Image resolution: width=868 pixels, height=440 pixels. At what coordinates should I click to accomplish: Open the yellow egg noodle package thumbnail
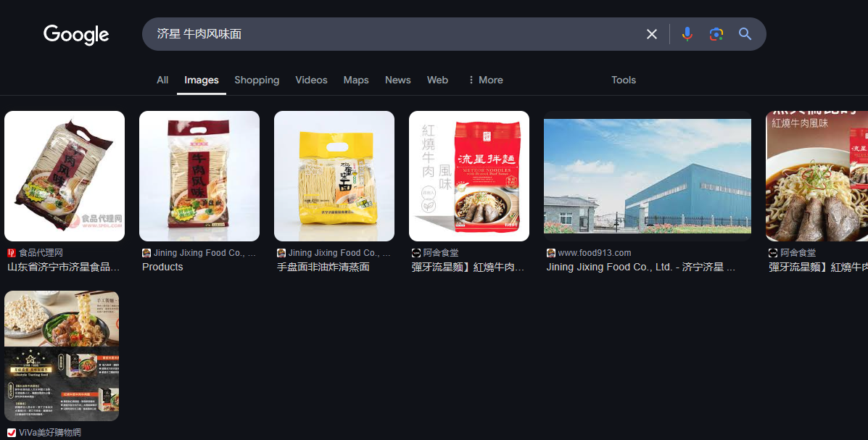334,176
